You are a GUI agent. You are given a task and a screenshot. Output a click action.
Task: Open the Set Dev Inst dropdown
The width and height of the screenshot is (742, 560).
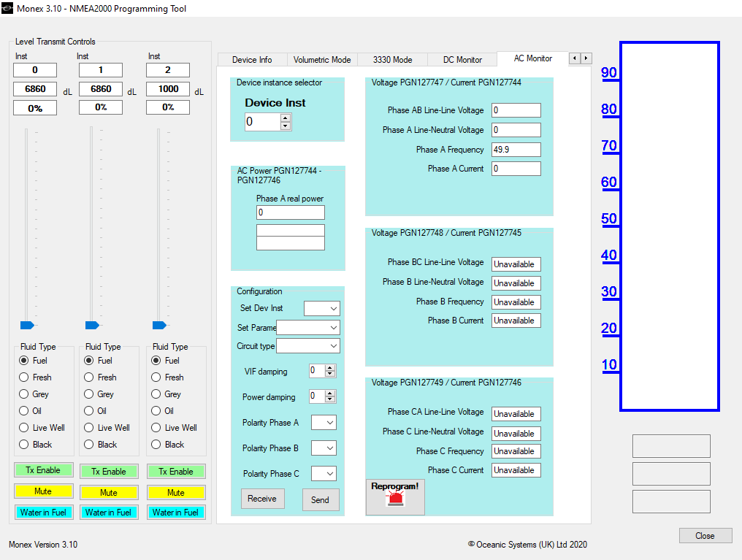(322, 308)
